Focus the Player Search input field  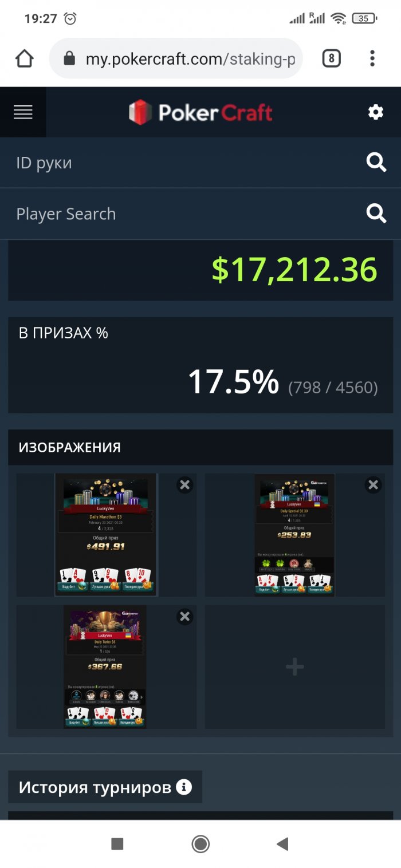pyautogui.click(x=183, y=214)
